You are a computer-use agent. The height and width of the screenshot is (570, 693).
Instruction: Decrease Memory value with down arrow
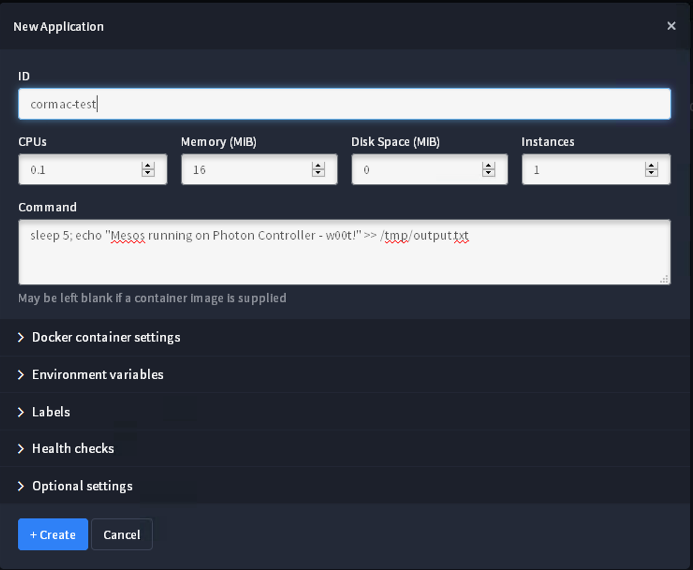coord(319,174)
